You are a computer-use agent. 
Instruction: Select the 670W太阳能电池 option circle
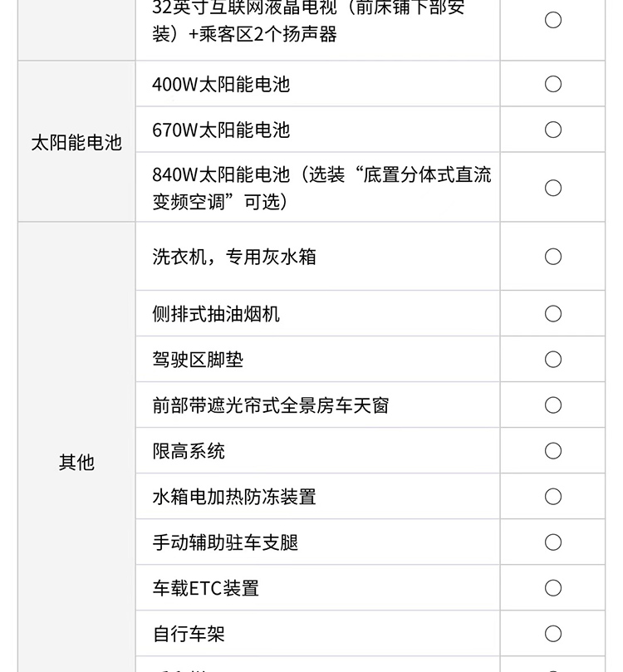tap(553, 130)
